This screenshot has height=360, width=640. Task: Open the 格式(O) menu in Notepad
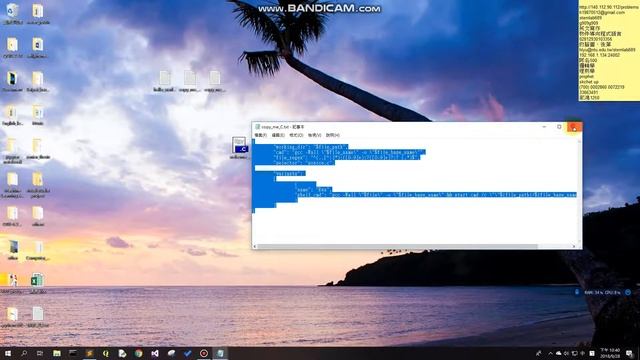pos(296,135)
